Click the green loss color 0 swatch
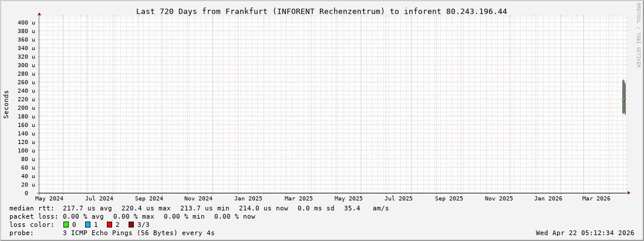 point(66,225)
